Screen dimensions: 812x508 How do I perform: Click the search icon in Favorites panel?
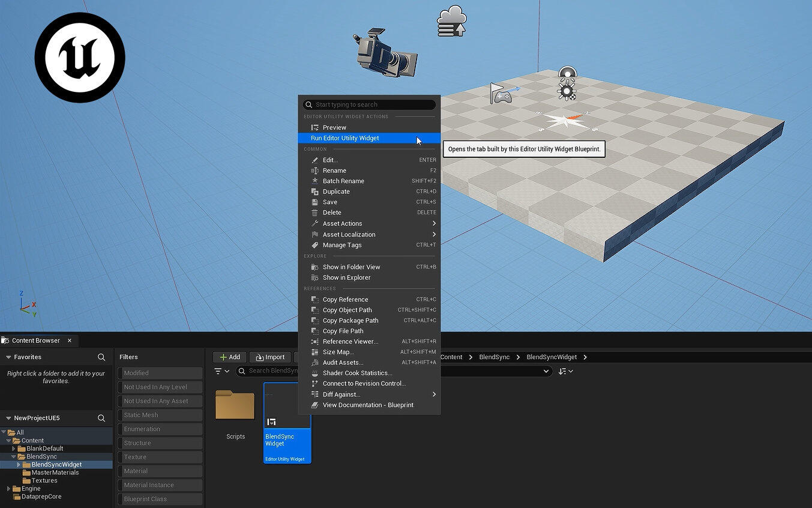(101, 357)
